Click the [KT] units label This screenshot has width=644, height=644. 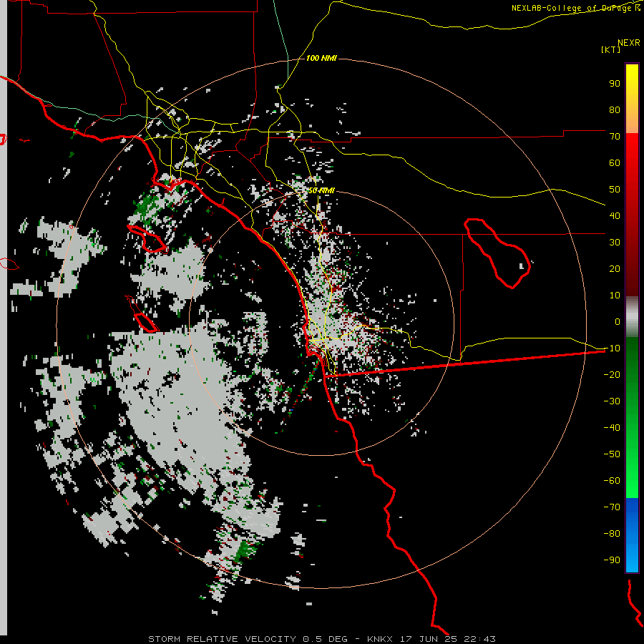pyautogui.click(x=611, y=49)
